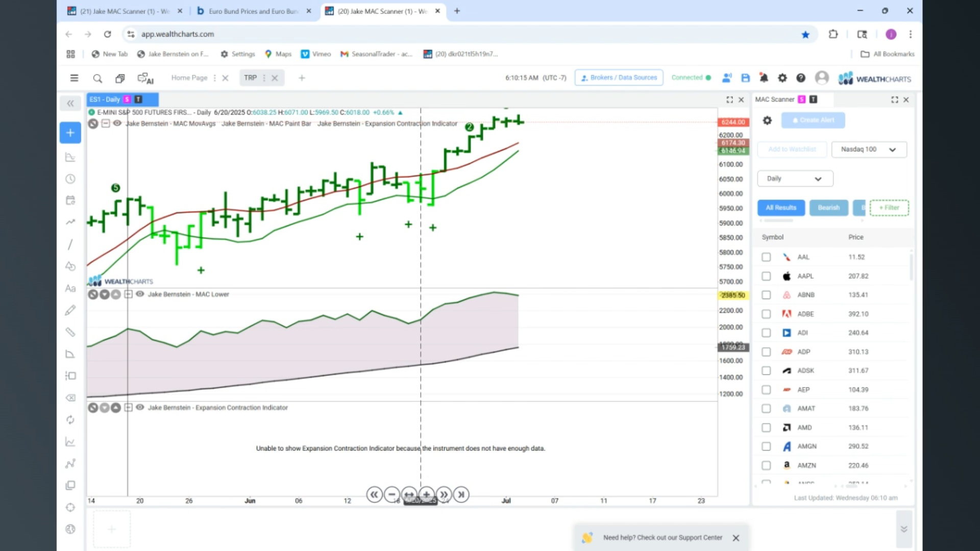Open the hamburger main menu
Image resolution: width=980 pixels, height=551 pixels.
[74, 78]
